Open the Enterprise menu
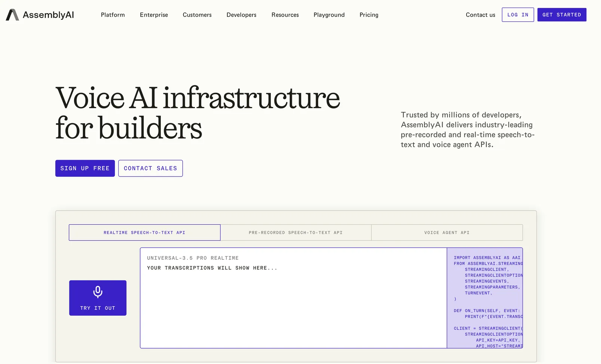 [154, 15]
